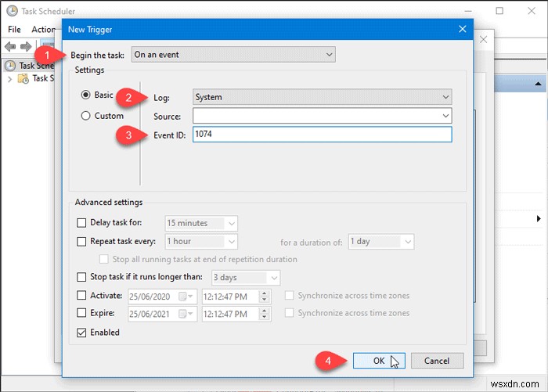This screenshot has width=548, height=392.
Task: Open the 3 days stop task dropdown
Action: tap(246, 278)
